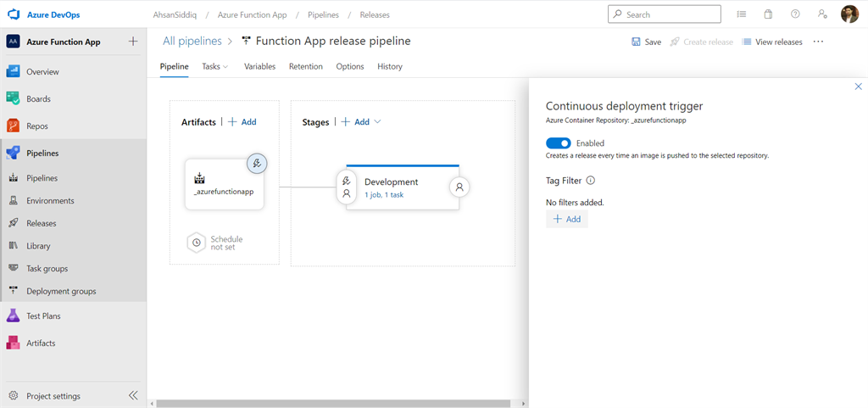This screenshot has height=408, width=868.
Task: Open the user settings icon
Action: (822, 14)
